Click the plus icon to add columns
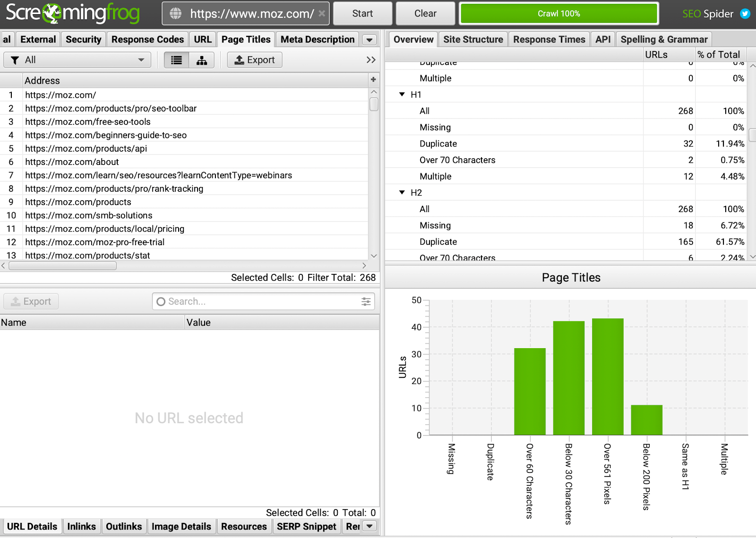 [373, 80]
